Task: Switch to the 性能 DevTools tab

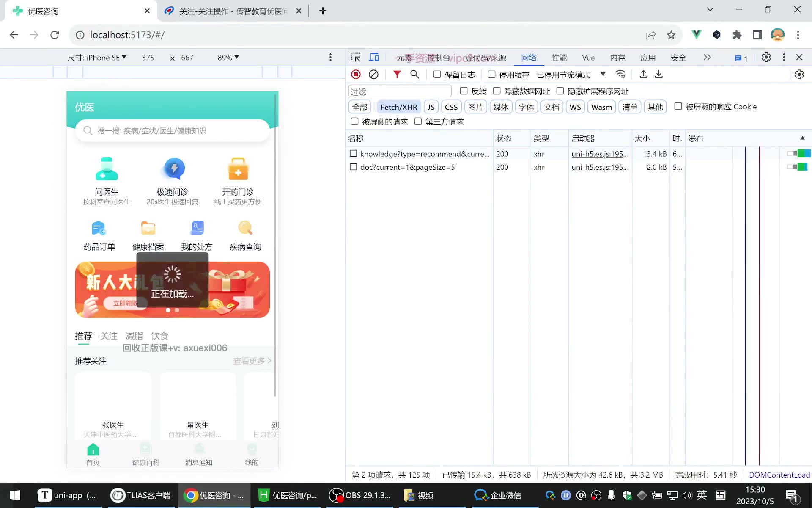Action: [559, 58]
